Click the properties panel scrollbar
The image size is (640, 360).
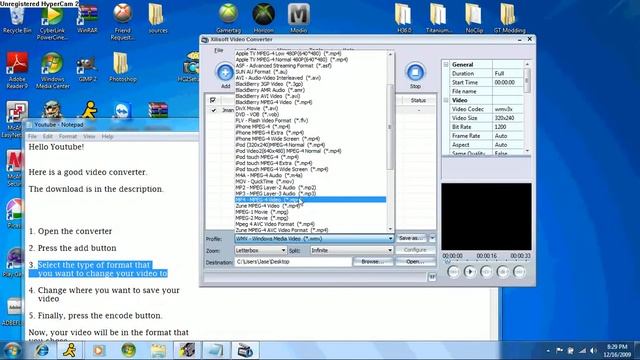[x=527, y=108]
